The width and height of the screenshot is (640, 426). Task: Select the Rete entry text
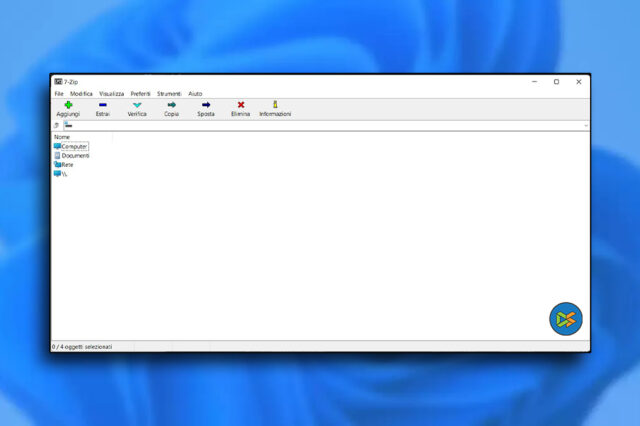click(x=67, y=164)
